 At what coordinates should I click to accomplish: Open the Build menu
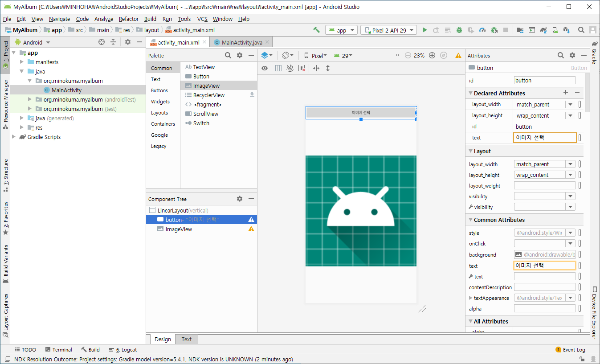[x=150, y=19]
